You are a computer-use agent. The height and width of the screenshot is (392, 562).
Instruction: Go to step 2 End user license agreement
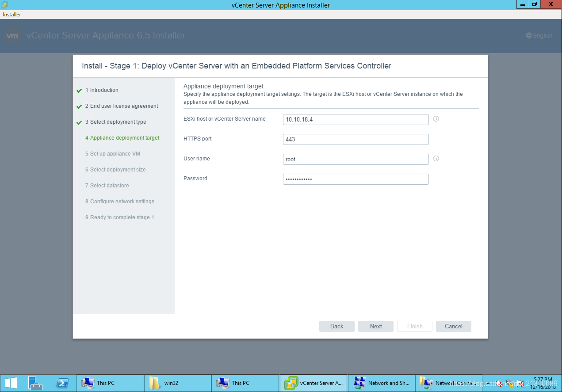(122, 106)
